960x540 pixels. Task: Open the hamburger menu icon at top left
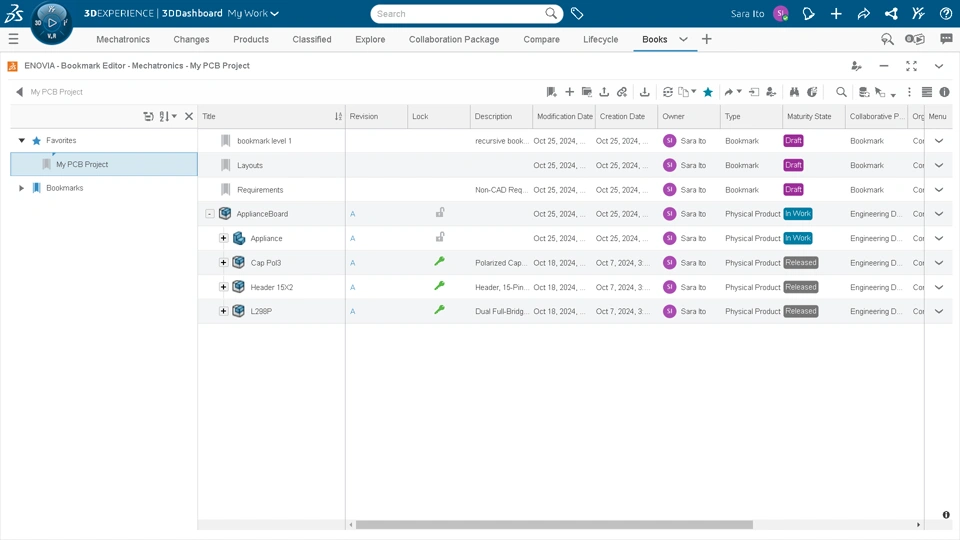click(x=13, y=39)
